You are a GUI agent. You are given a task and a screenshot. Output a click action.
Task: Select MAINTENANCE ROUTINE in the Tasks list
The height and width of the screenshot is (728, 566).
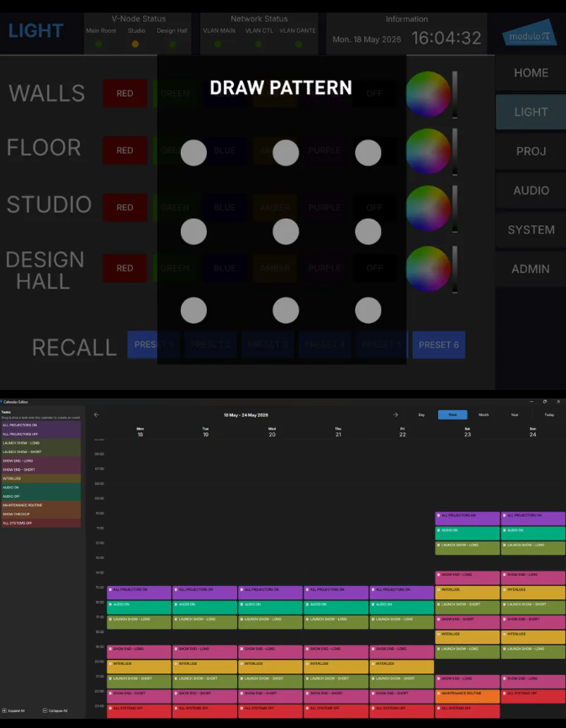[x=41, y=505]
